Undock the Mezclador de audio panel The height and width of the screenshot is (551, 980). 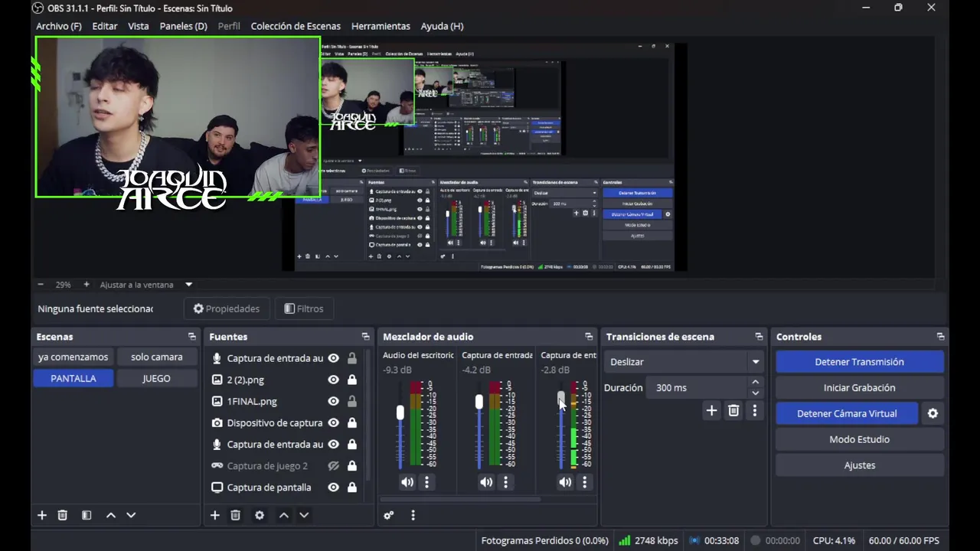(x=589, y=337)
